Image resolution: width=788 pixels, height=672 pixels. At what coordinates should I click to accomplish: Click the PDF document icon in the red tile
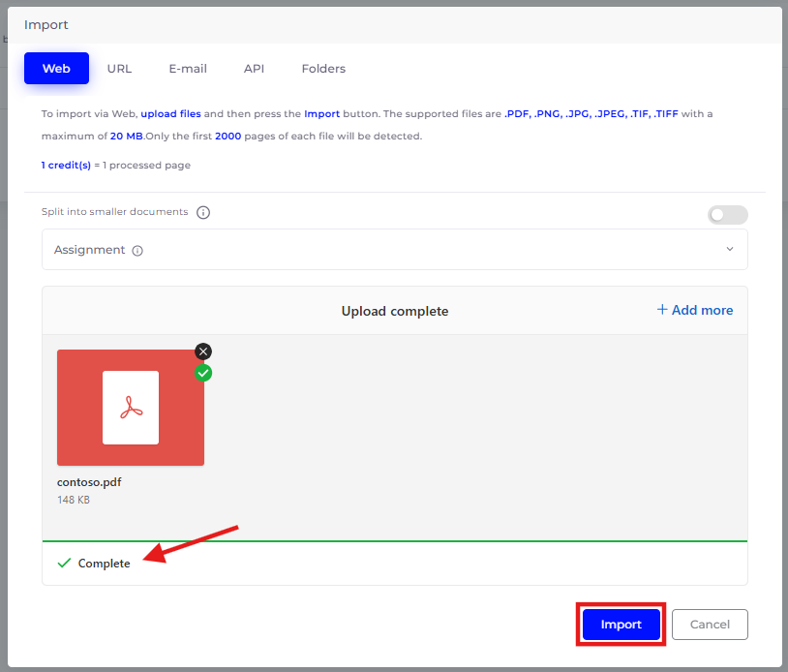[131, 408]
